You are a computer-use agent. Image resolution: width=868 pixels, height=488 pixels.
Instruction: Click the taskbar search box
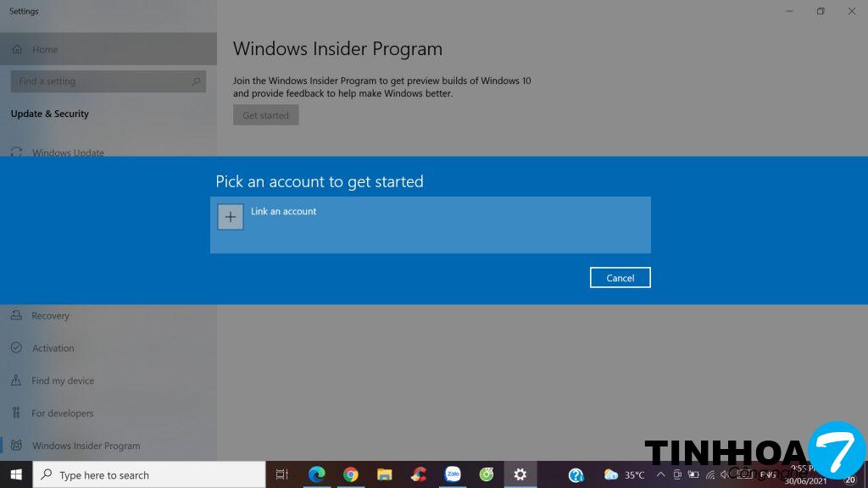[x=148, y=474]
